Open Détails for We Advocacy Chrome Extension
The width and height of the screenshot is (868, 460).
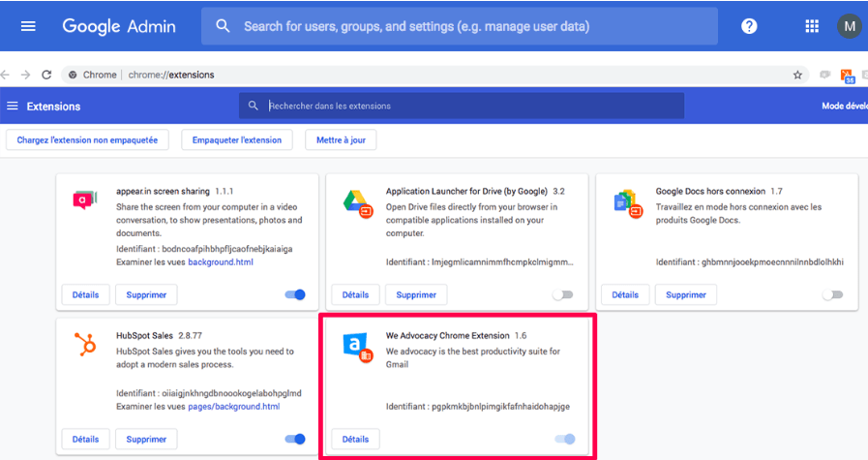(355, 439)
